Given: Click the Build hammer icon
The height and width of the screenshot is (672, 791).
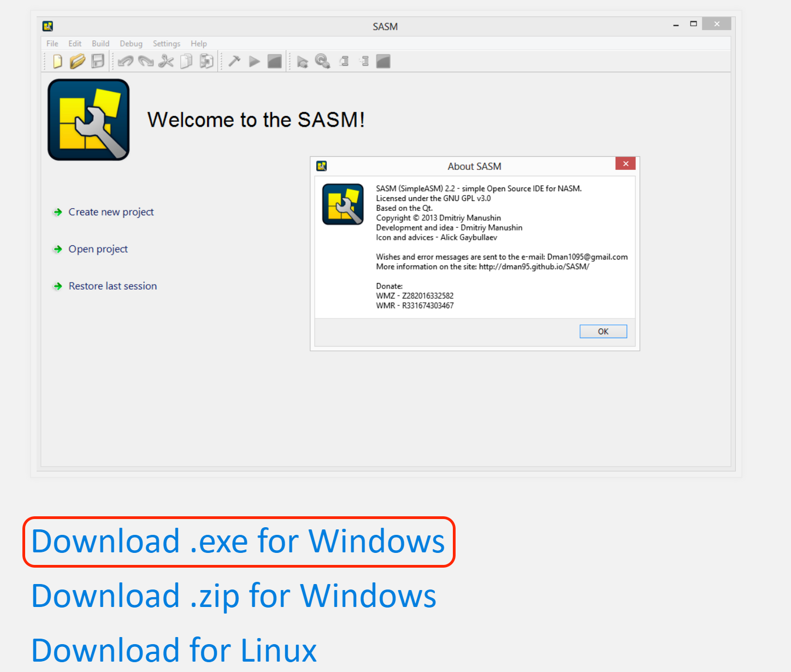Looking at the screenshot, I should pyautogui.click(x=234, y=61).
